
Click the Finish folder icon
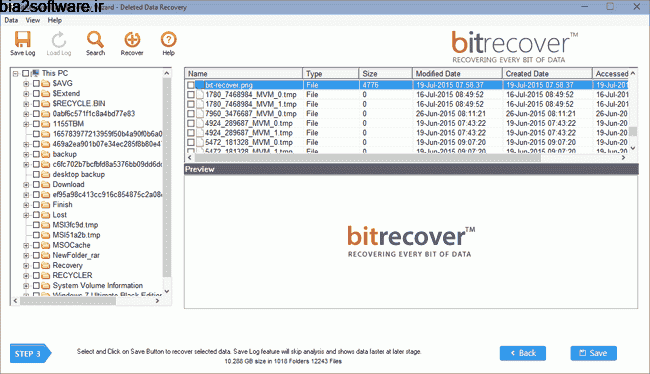pyautogui.click(x=45, y=205)
